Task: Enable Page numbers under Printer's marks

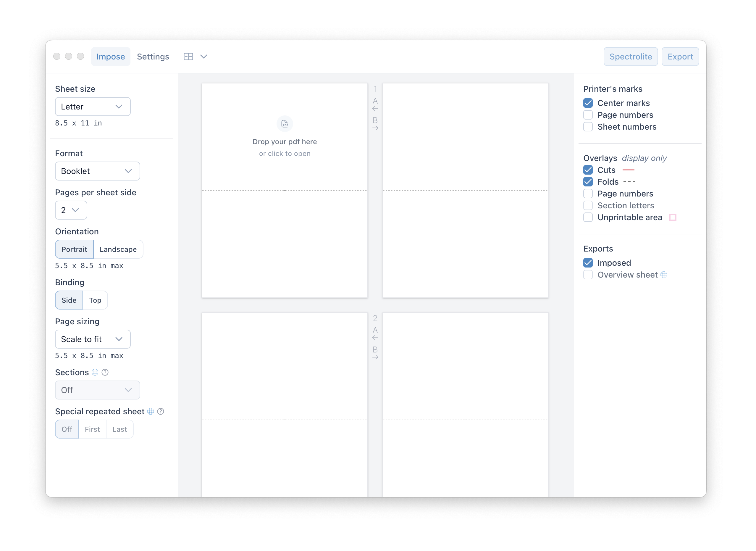Action: (588, 115)
